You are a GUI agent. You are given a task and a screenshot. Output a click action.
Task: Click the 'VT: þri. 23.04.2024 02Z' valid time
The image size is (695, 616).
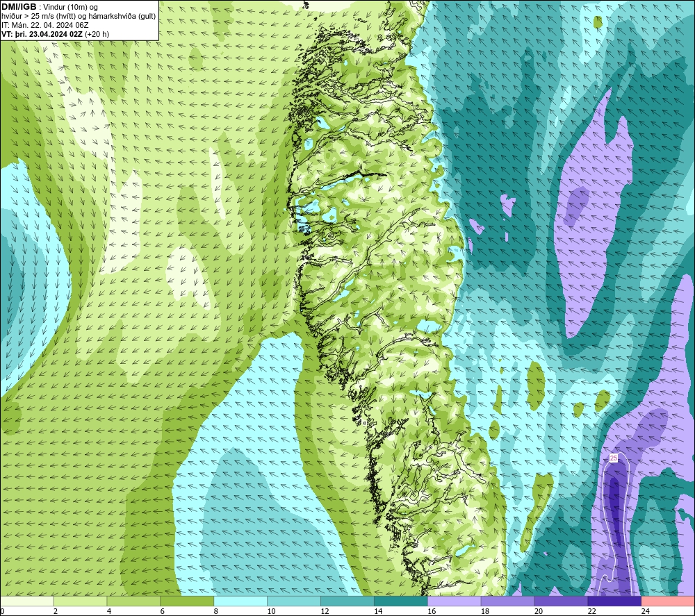pyautogui.click(x=42, y=34)
